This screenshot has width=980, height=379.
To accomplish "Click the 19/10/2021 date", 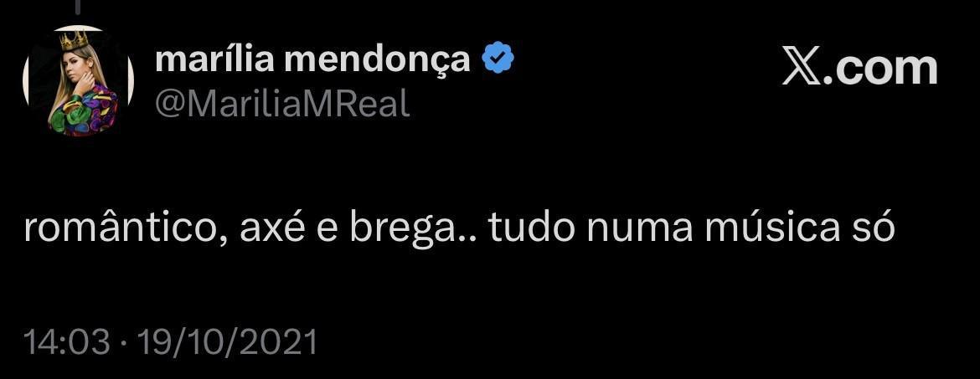I will [228, 343].
